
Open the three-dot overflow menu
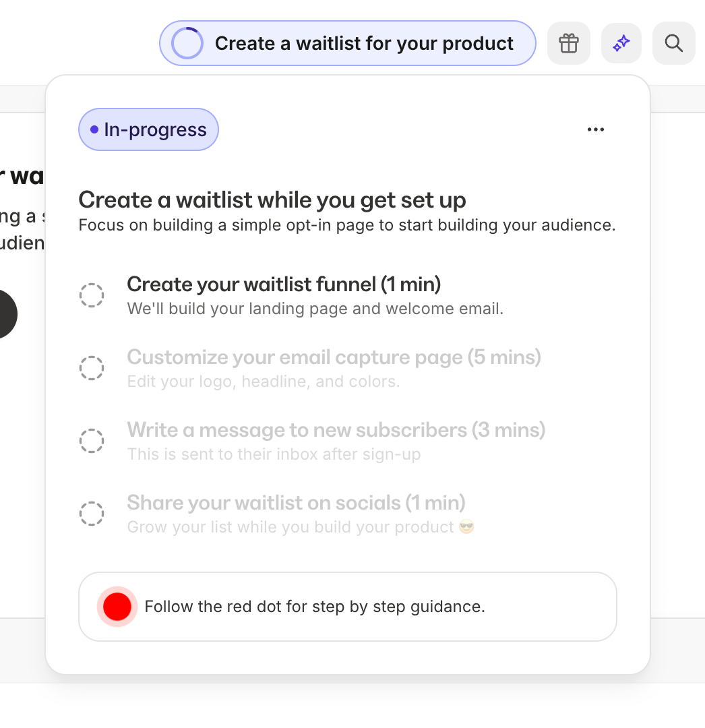(596, 129)
